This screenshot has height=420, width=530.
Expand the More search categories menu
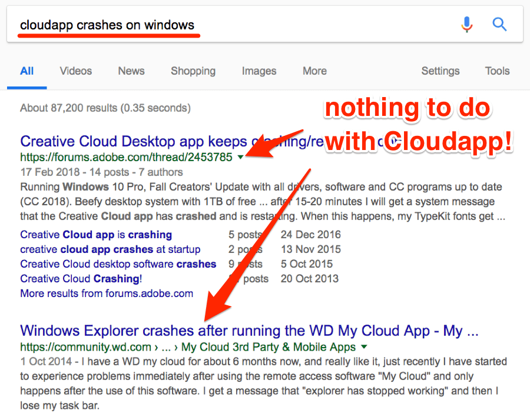coord(314,71)
